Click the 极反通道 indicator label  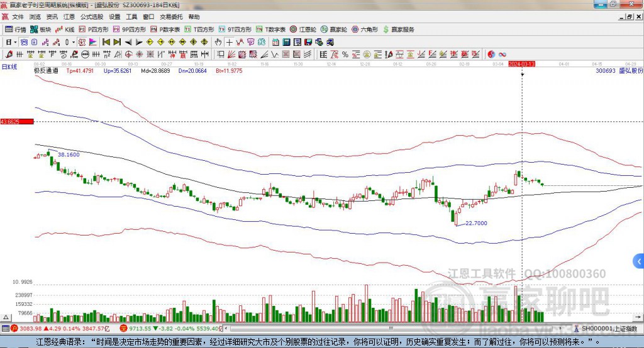tap(46, 70)
